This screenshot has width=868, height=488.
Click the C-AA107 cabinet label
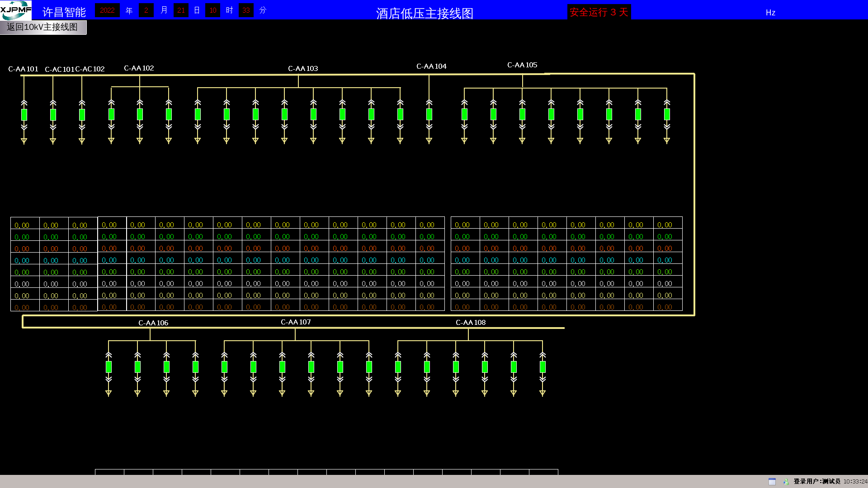coord(296,322)
